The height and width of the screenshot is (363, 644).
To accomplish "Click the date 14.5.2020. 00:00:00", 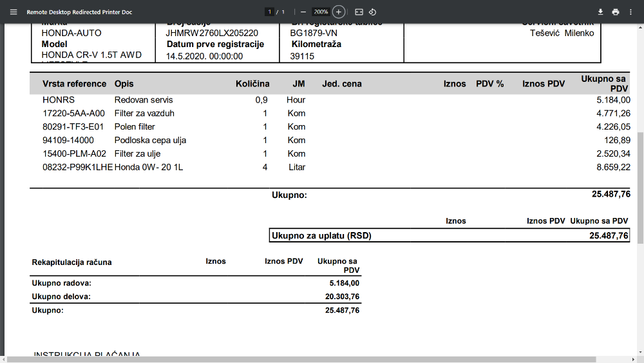I will [204, 56].
